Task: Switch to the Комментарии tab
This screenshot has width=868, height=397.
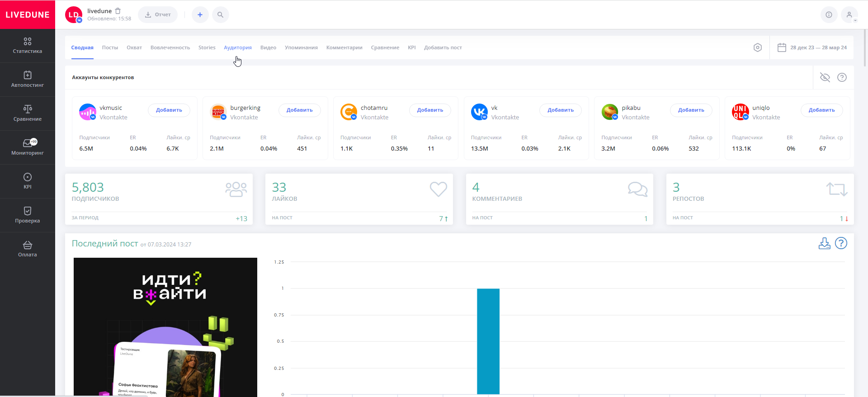Action: (344, 47)
